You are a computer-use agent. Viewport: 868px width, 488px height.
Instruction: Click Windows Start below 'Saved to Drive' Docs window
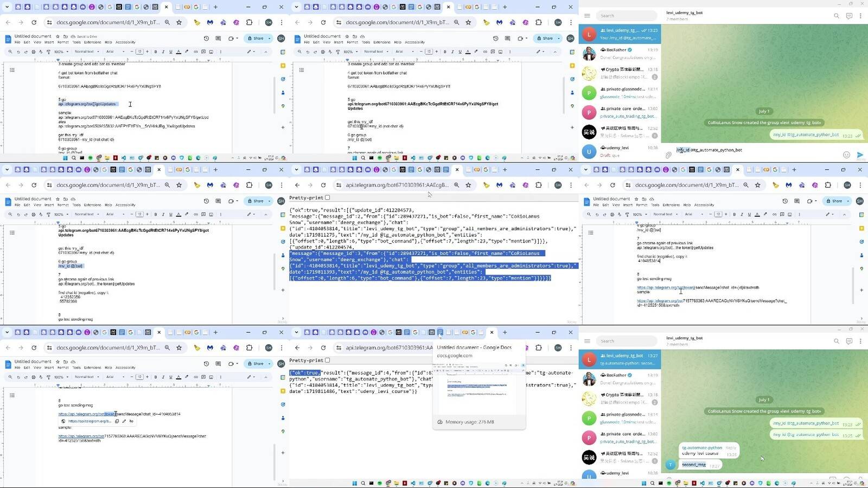click(66, 158)
